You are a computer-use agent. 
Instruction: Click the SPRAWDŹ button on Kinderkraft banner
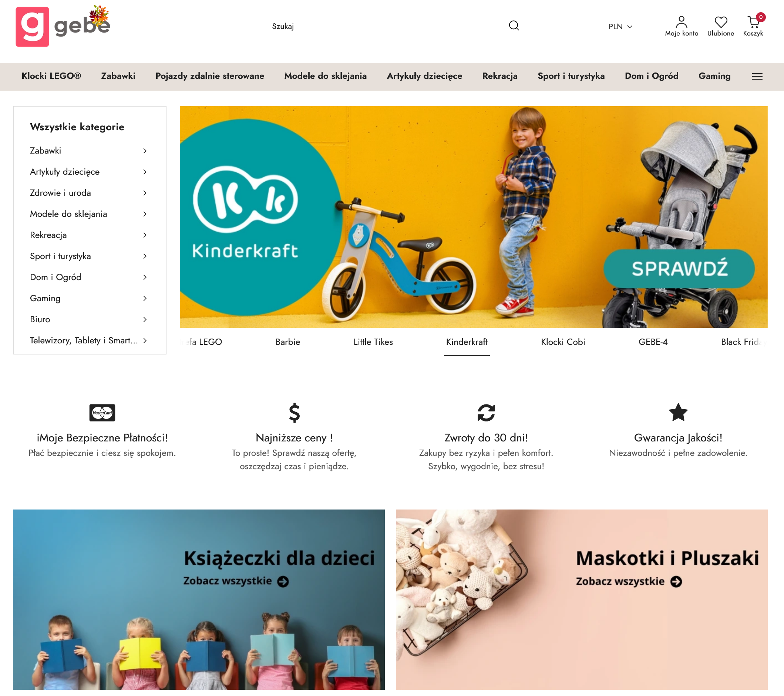(x=679, y=269)
